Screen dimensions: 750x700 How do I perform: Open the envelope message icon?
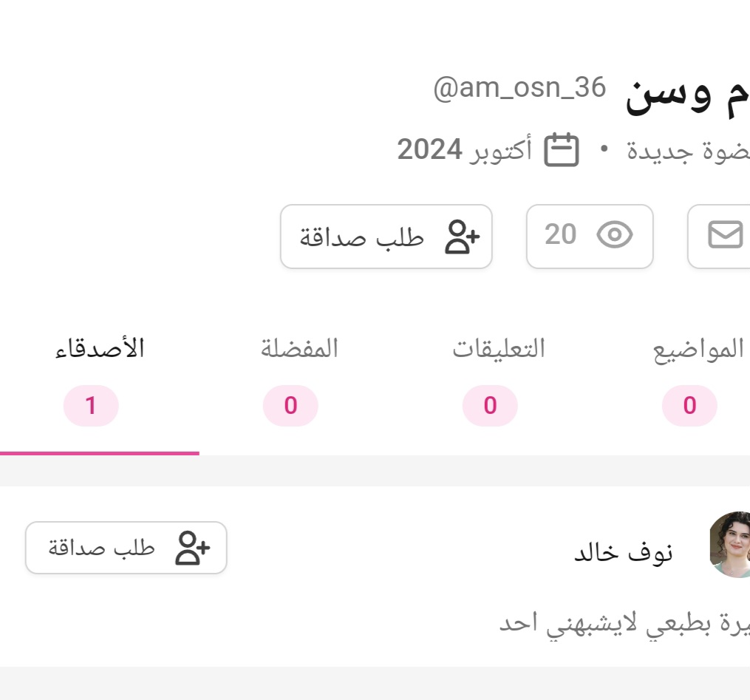click(x=725, y=236)
